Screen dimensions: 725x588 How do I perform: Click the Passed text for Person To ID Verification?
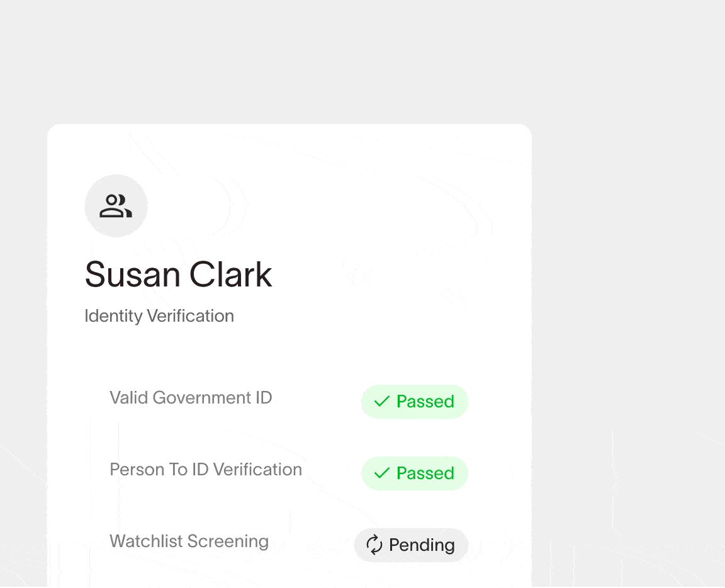point(425,473)
